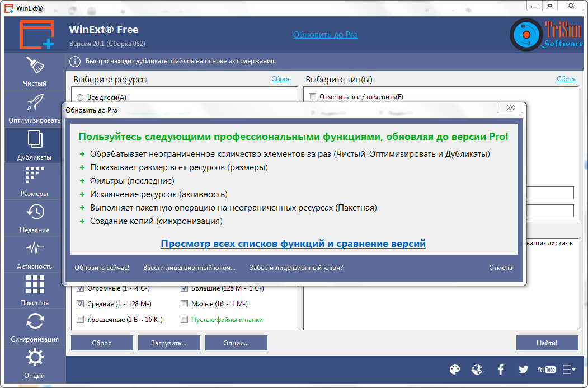
Task: Click the WinExt® title bar icon
Action: 9,8
